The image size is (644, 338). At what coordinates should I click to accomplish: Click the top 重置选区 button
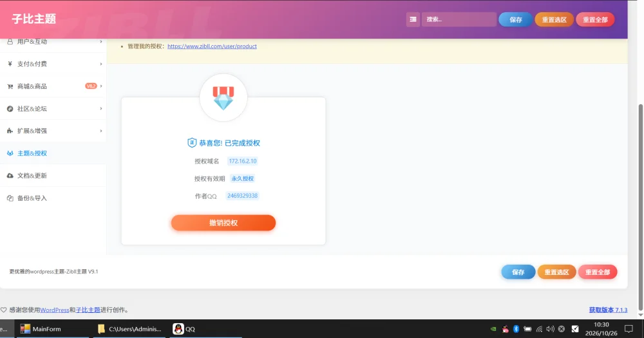[x=554, y=19]
